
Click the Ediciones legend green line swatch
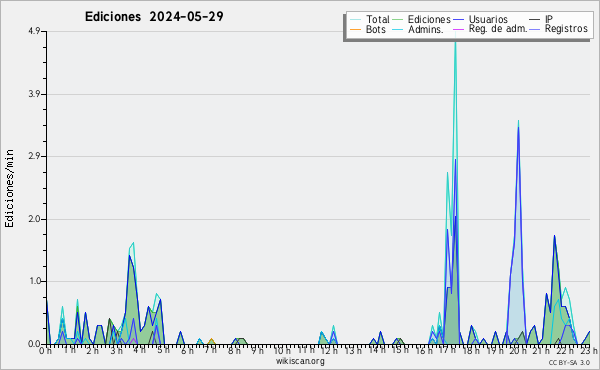398,20
